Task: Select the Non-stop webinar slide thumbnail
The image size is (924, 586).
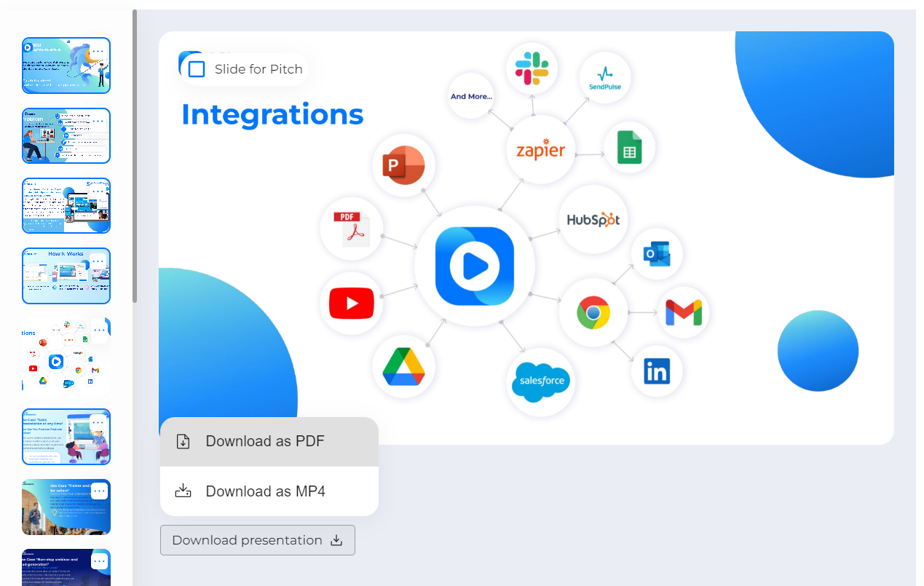Action: [66, 568]
